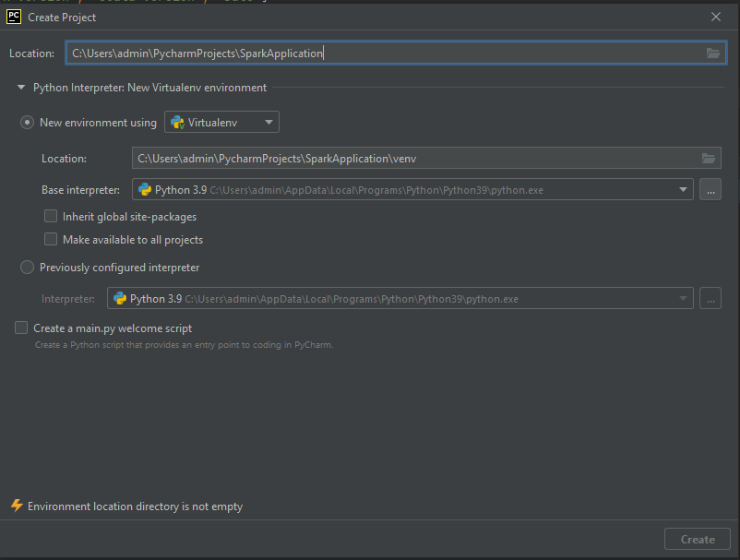The image size is (740, 560).
Task: Click ellipsis button next to disabled Interpreter field
Action: point(710,299)
